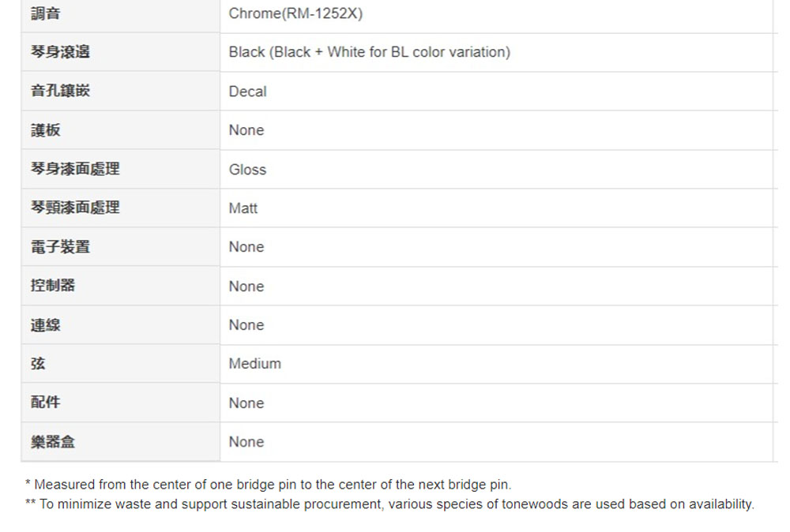Click None value in the 護板 row
790x532 pixels.
(246, 130)
